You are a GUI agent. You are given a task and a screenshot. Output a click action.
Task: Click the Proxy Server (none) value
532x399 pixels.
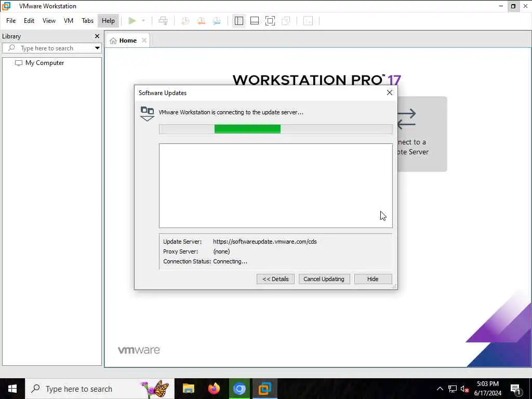[221, 251]
